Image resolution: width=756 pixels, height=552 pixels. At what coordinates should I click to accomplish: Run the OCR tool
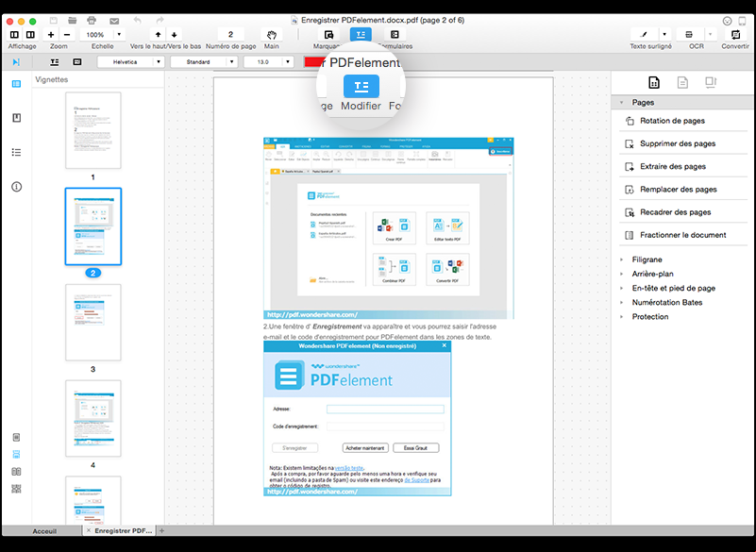[x=689, y=34]
